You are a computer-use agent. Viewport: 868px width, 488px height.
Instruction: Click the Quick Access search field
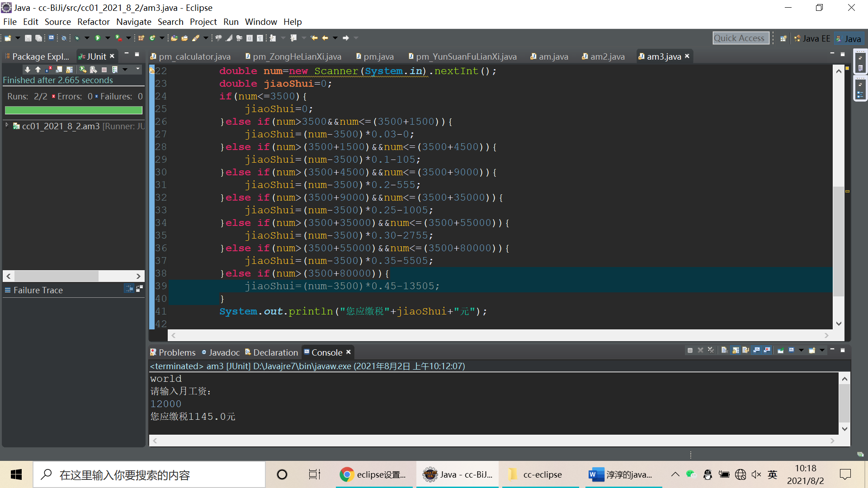point(740,38)
